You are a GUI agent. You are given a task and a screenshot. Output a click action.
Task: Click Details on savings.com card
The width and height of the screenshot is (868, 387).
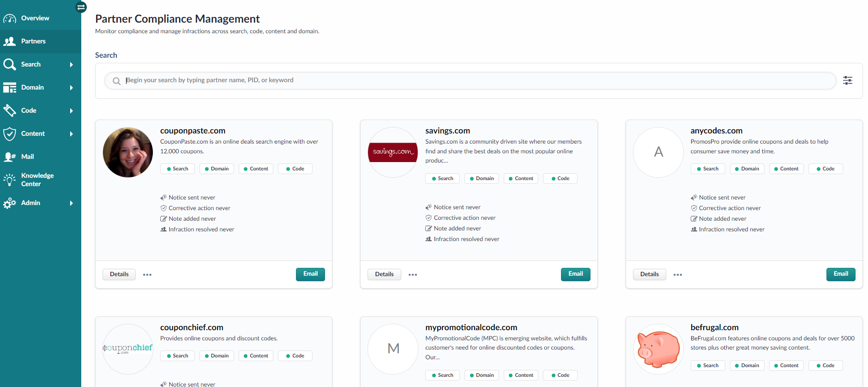click(x=384, y=274)
